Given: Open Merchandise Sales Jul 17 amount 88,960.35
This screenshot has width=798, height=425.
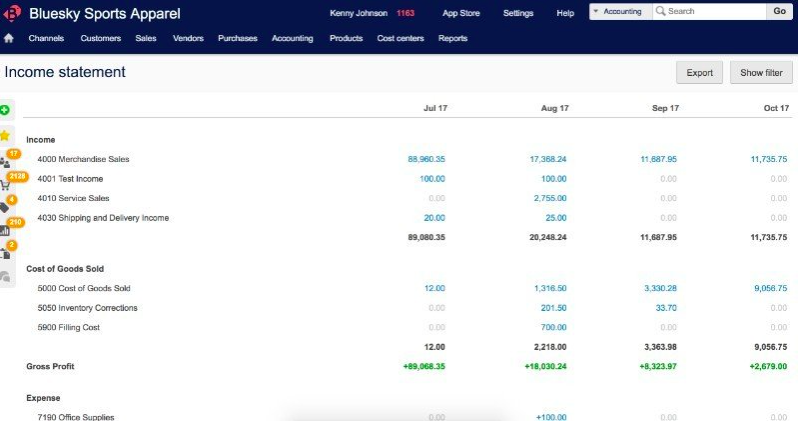Looking at the screenshot, I should pyautogui.click(x=426, y=159).
